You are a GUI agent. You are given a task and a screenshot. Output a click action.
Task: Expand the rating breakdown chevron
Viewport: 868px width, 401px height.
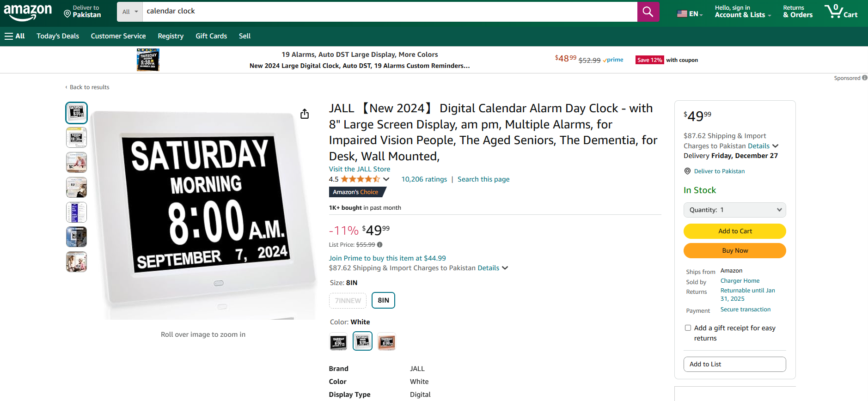386,179
